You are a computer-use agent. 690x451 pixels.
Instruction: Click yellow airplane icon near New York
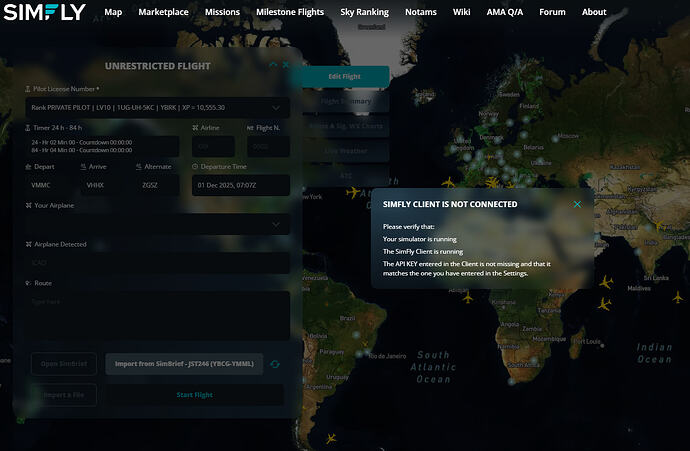(352, 192)
